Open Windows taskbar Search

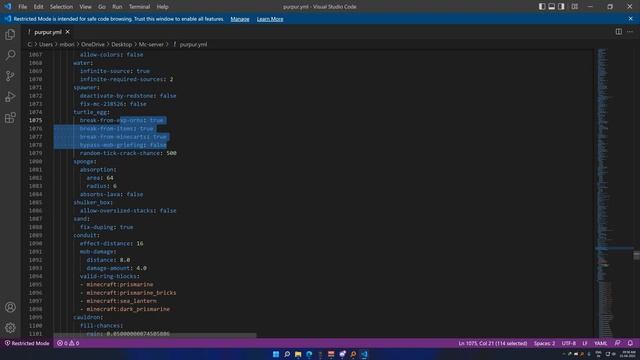287,354
